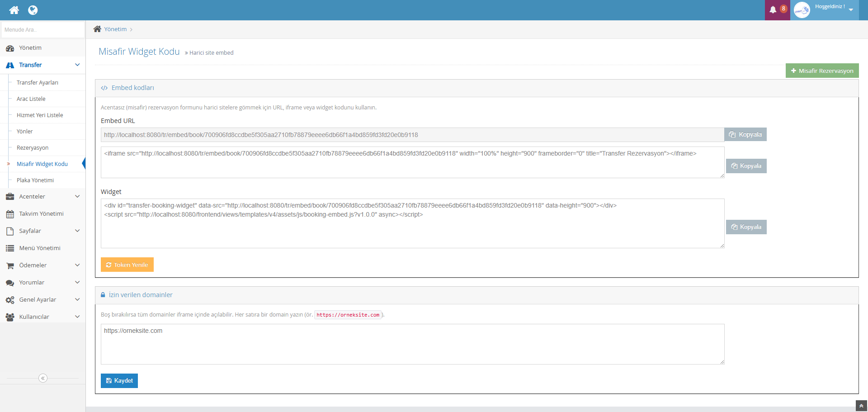Image resolution: width=868 pixels, height=412 pixels.
Task: Click the allowed domains textarea
Action: coord(412,344)
